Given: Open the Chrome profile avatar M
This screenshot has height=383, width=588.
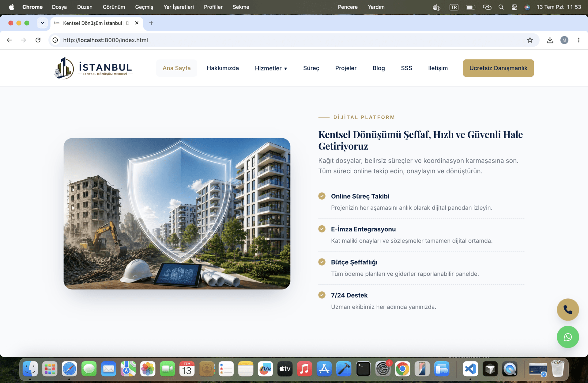Looking at the screenshot, I should pos(564,40).
